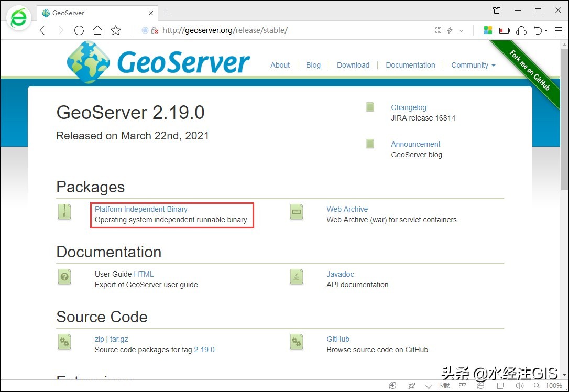The width and height of the screenshot is (569, 392).
Task: Click the Java icon beside Javadoc
Action: [x=297, y=277]
